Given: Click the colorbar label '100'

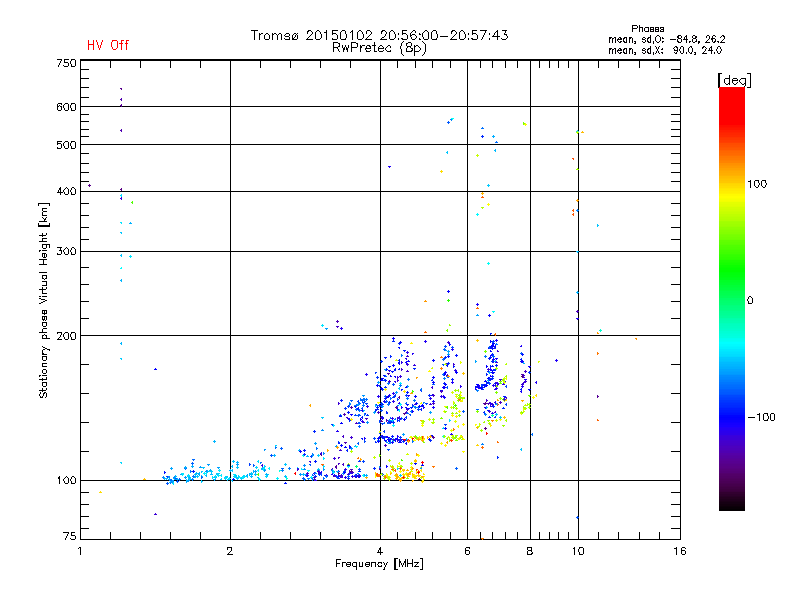Looking at the screenshot, I should click(x=757, y=184).
